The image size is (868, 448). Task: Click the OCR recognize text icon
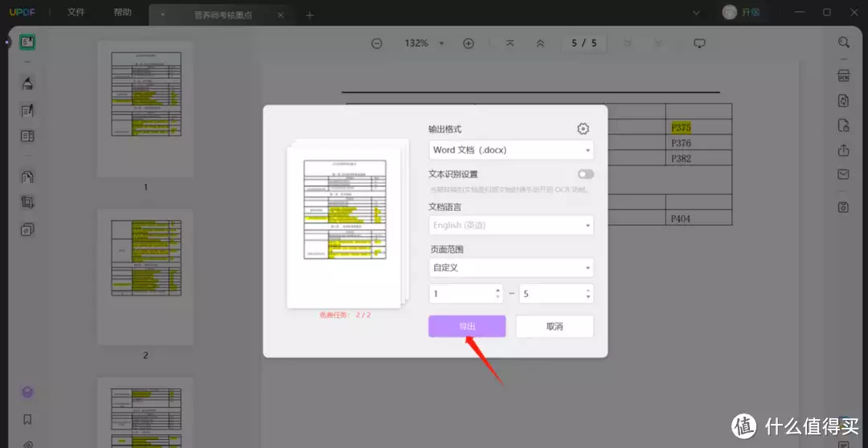pos(843,76)
